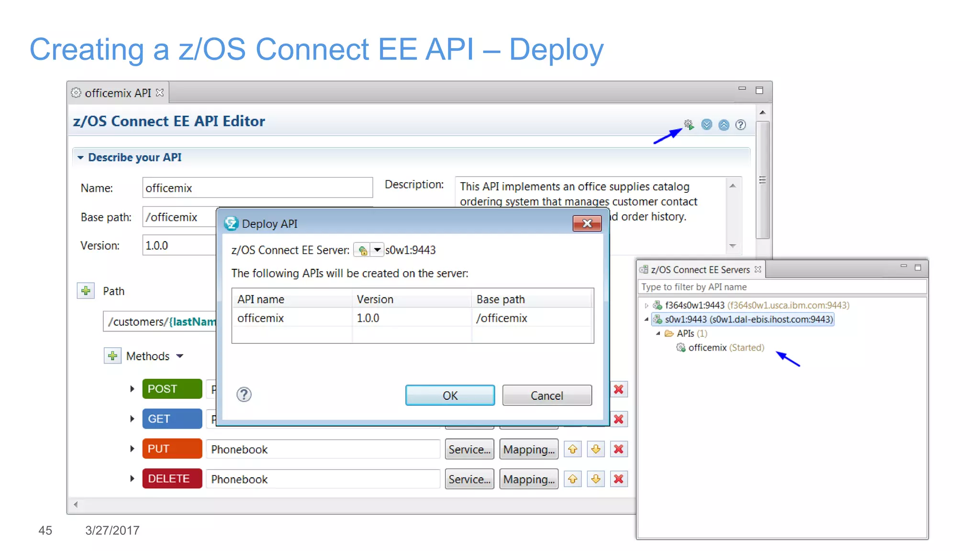Viewport: 980px width, 551px height.
Task: Click the s0w1:9443 server icon in tree
Action: pos(658,320)
